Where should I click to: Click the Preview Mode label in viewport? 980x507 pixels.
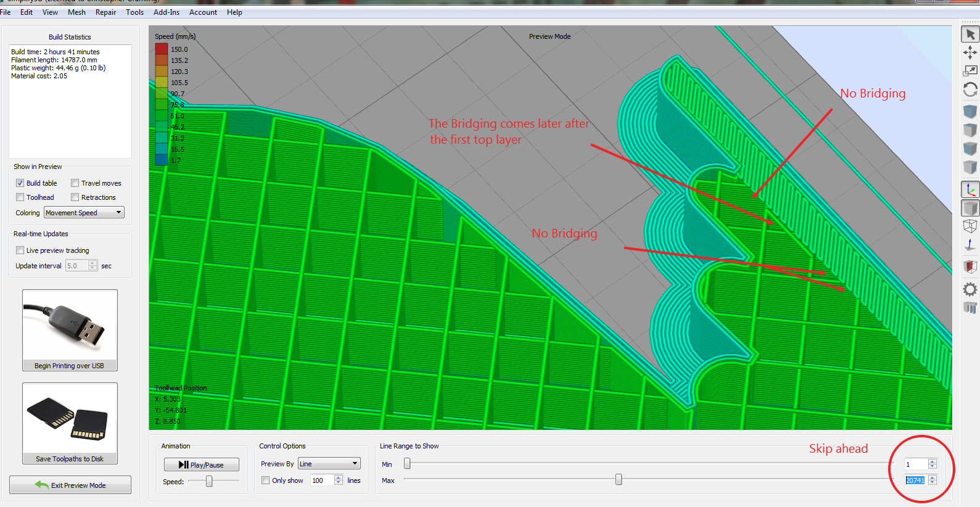tap(550, 36)
